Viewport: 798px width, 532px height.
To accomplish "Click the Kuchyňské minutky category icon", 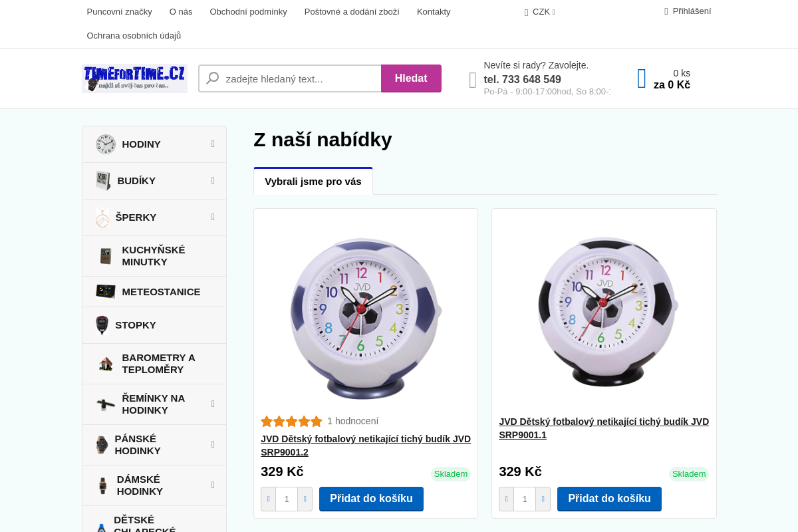I will tap(105, 256).
